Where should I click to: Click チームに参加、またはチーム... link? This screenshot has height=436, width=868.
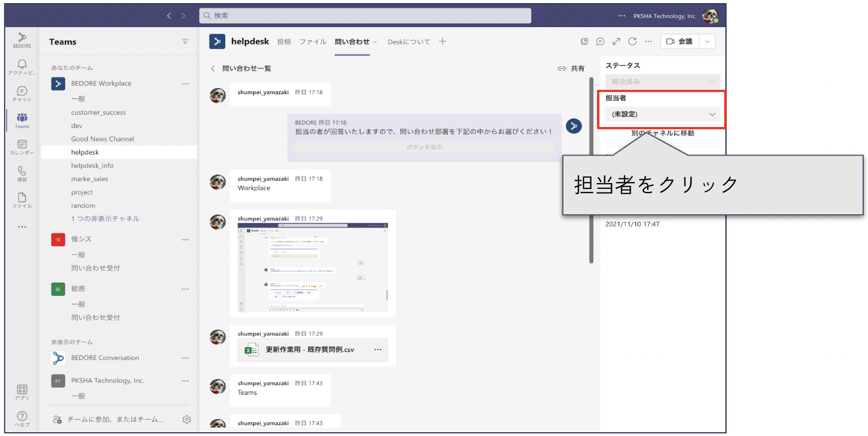click(115, 419)
